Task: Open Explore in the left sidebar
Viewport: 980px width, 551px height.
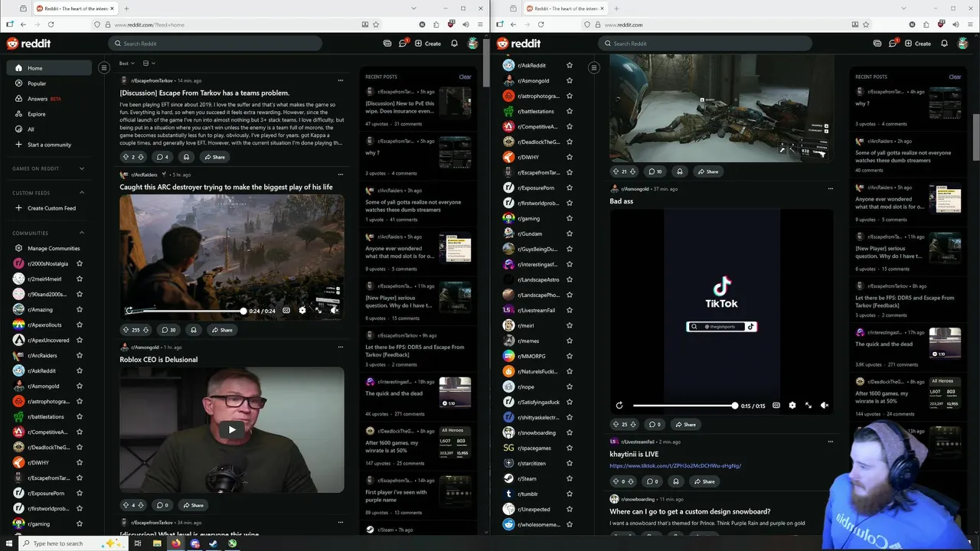Action: pos(49,114)
